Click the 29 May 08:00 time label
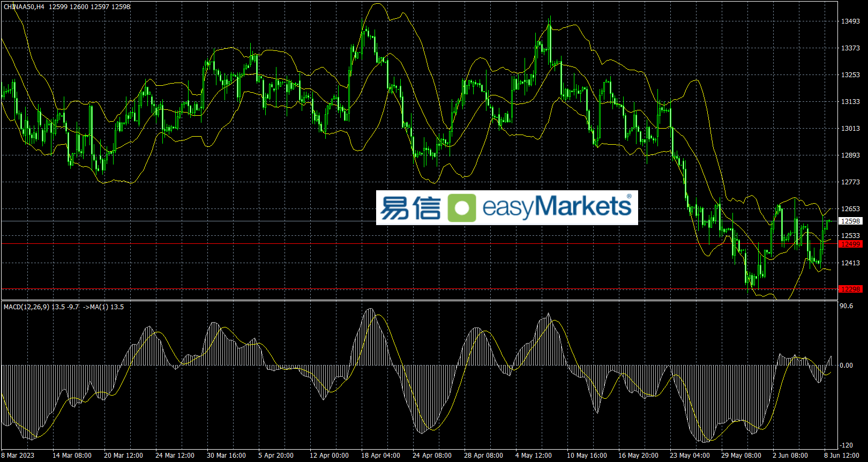Screen dimensions: 868x462 [x=741, y=456]
